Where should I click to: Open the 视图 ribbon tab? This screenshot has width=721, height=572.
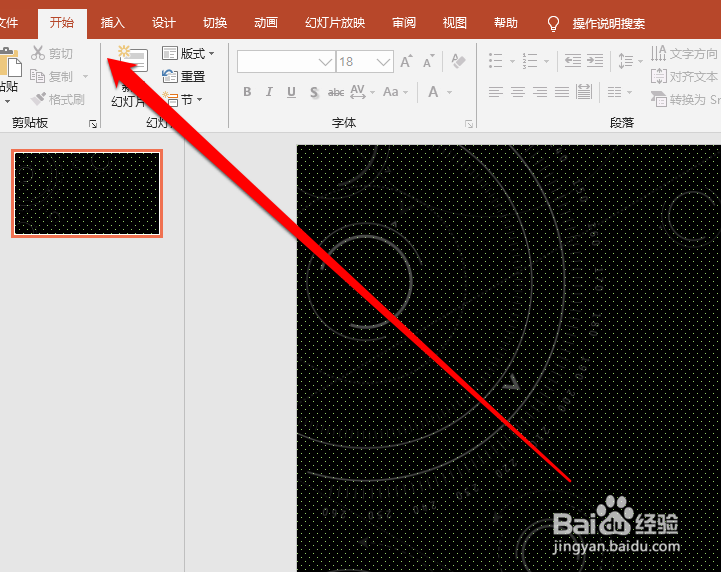click(x=455, y=23)
